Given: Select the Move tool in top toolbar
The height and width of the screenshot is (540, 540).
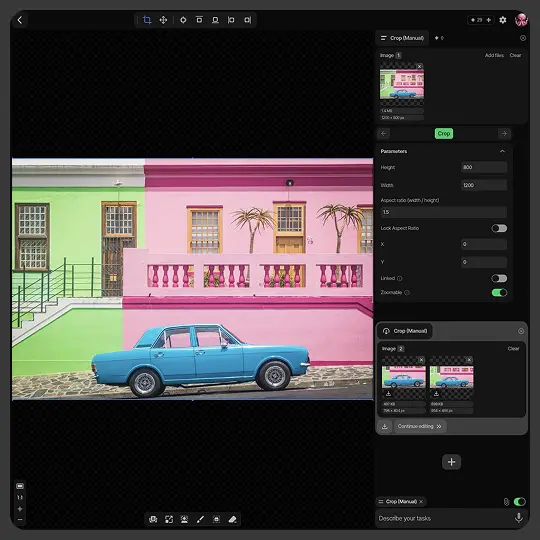Looking at the screenshot, I should click(x=163, y=20).
